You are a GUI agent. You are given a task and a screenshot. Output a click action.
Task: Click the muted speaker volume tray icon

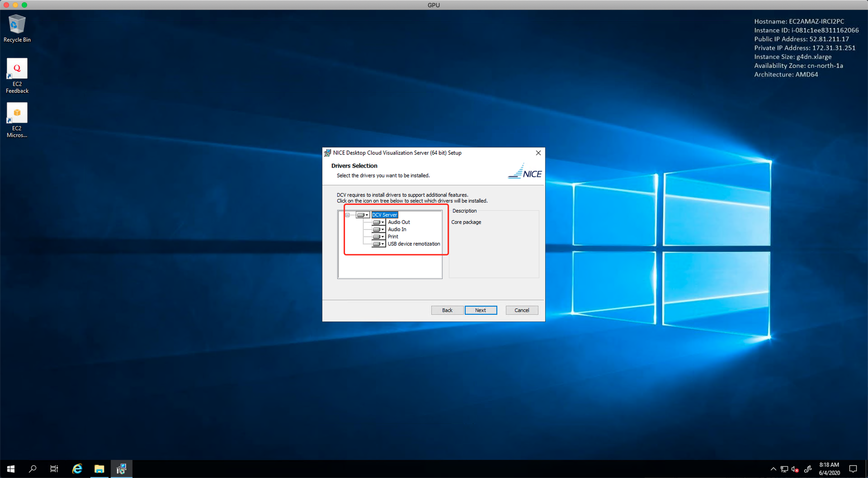tap(795, 469)
